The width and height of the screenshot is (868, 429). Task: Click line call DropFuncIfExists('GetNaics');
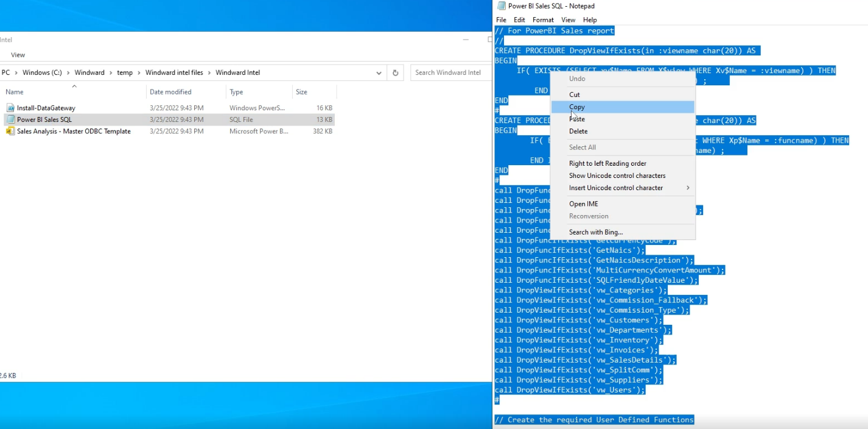pos(570,250)
